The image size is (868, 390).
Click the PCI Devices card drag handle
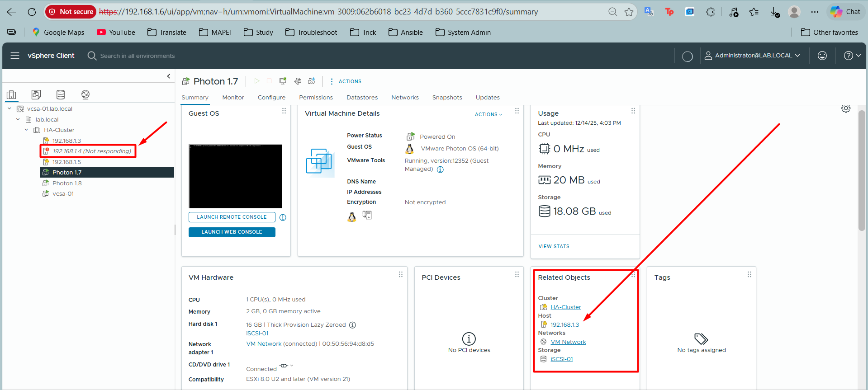point(517,274)
